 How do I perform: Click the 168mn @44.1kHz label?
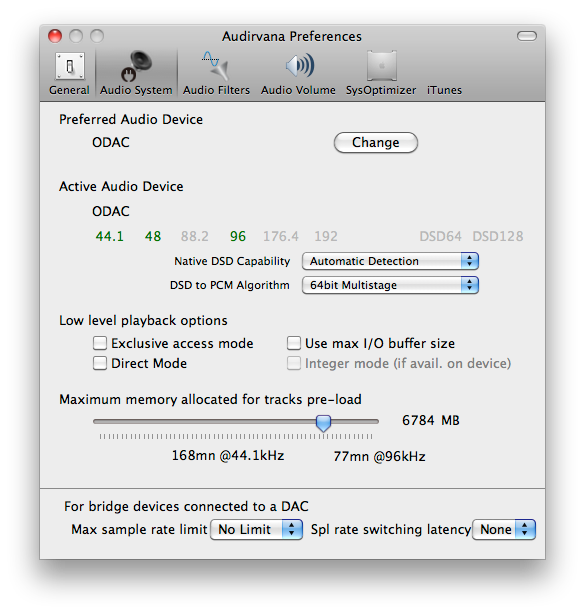click(x=228, y=455)
